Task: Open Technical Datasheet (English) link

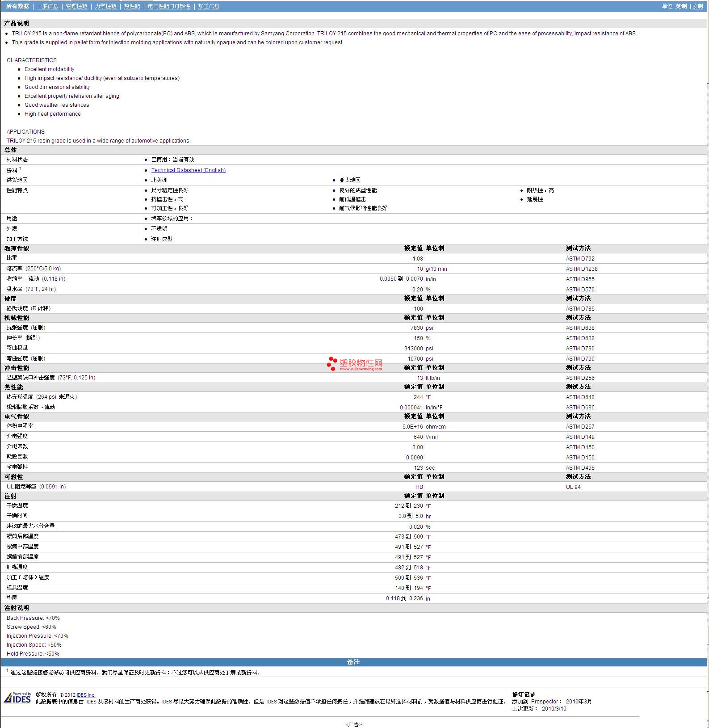Action: click(x=188, y=170)
